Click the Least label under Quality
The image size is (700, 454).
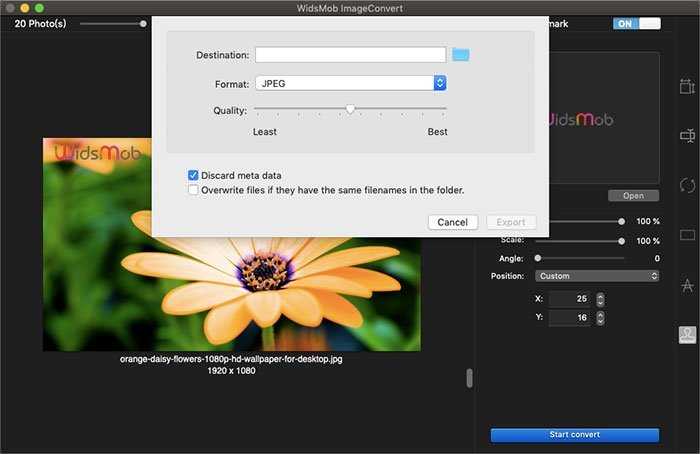click(x=265, y=132)
